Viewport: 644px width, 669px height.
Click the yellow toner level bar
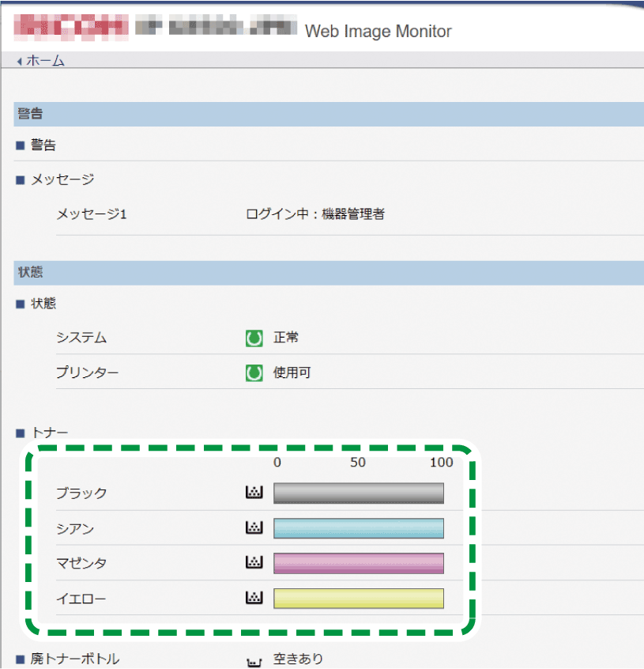(x=358, y=599)
